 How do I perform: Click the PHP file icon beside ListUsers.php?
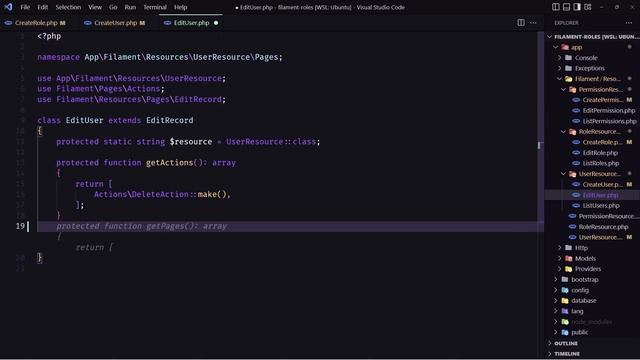click(576, 206)
